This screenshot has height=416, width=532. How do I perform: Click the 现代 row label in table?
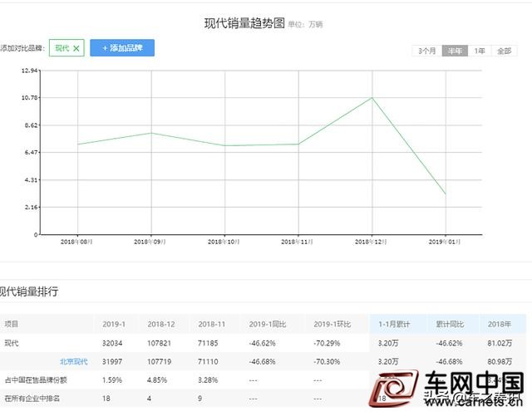pos(12,343)
